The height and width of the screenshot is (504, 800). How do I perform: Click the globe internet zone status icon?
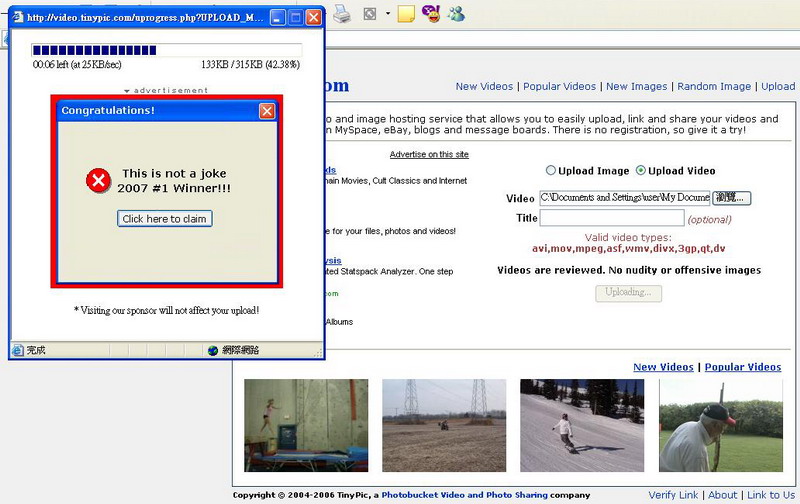click(x=213, y=350)
